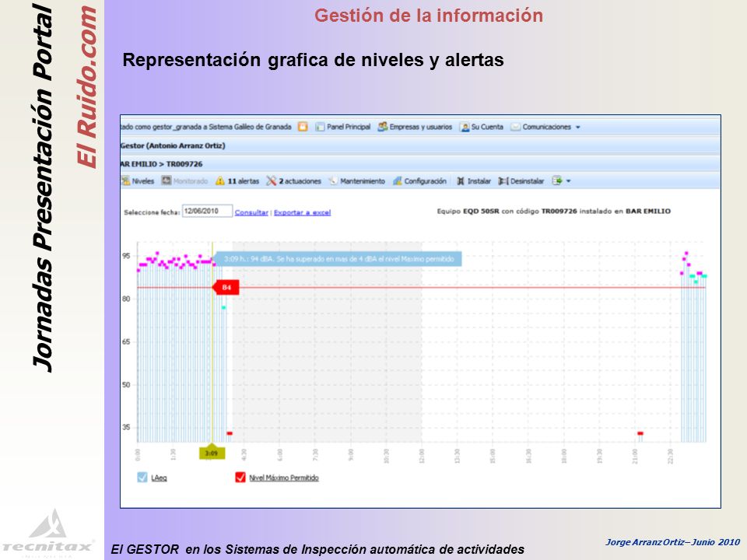Click the 35 y-axis label

click(x=126, y=427)
